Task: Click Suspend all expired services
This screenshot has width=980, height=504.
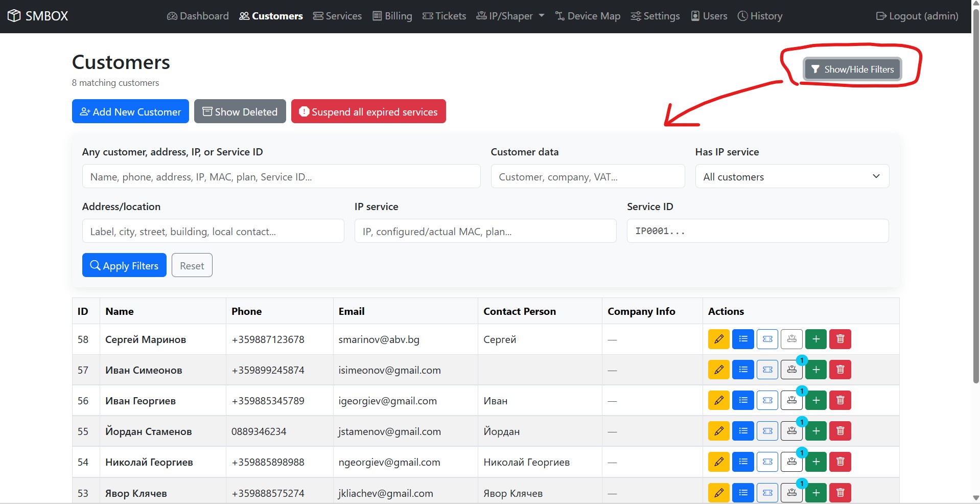Action: (x=368, y=111)
